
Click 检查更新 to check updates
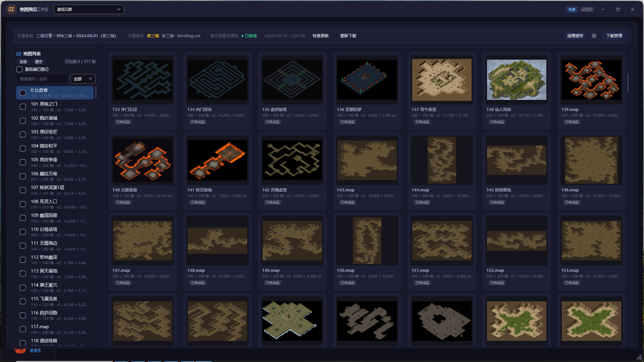coord(321,36)
